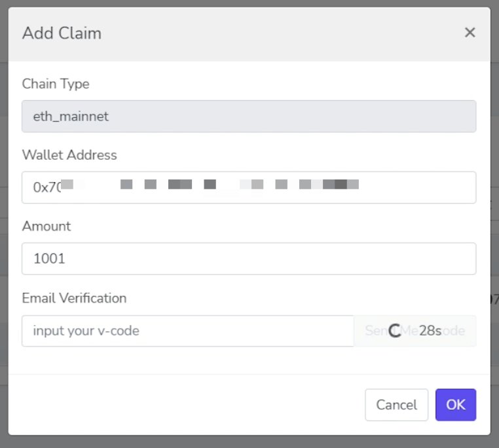The width and height of the screenshot is (499, 448).
Task: Click the loading spinner in send code button
Action: point(395,331)
